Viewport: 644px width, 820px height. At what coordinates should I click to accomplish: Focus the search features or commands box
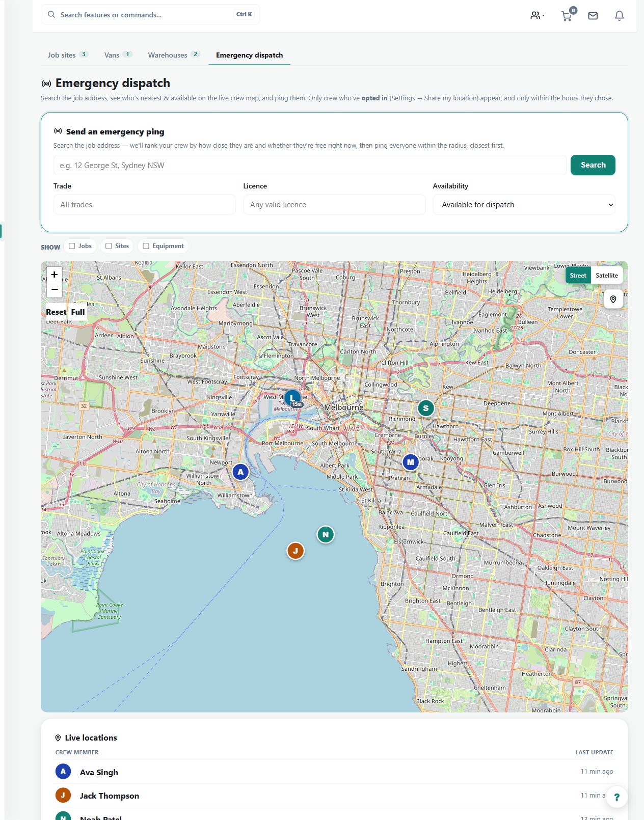(x=150, y=14)
